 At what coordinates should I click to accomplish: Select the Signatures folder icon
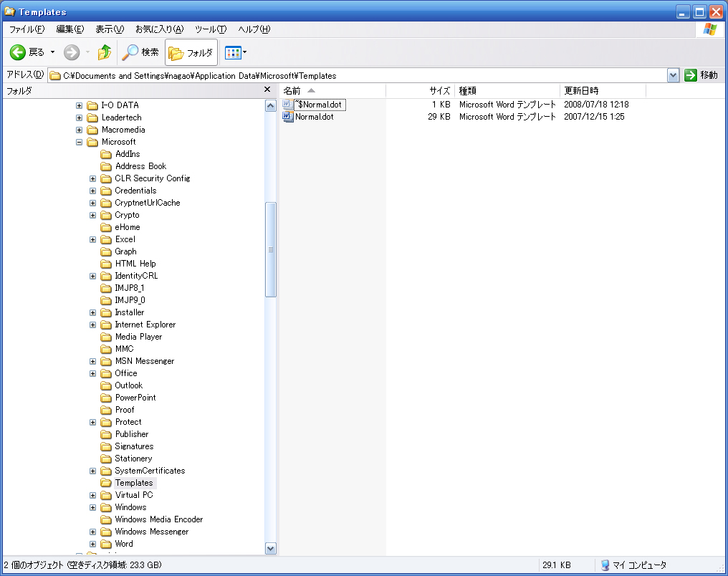click(x=106, y=446)
